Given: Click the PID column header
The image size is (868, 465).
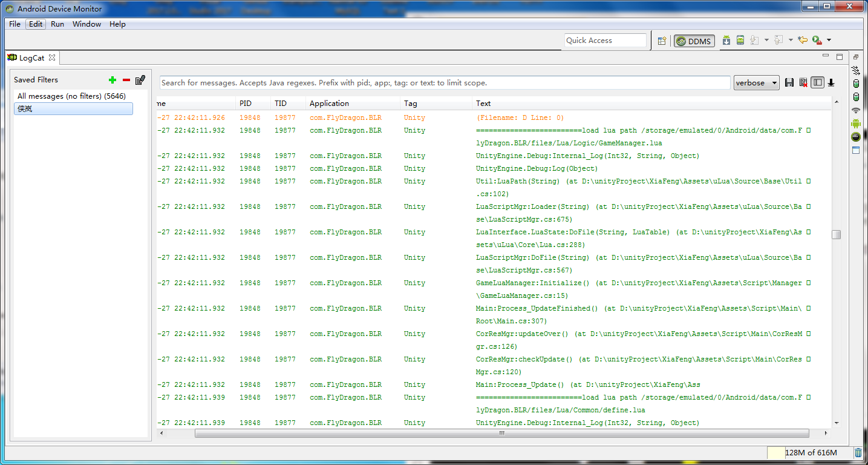Looking at the screenshot, I should [x=253, y=104].
